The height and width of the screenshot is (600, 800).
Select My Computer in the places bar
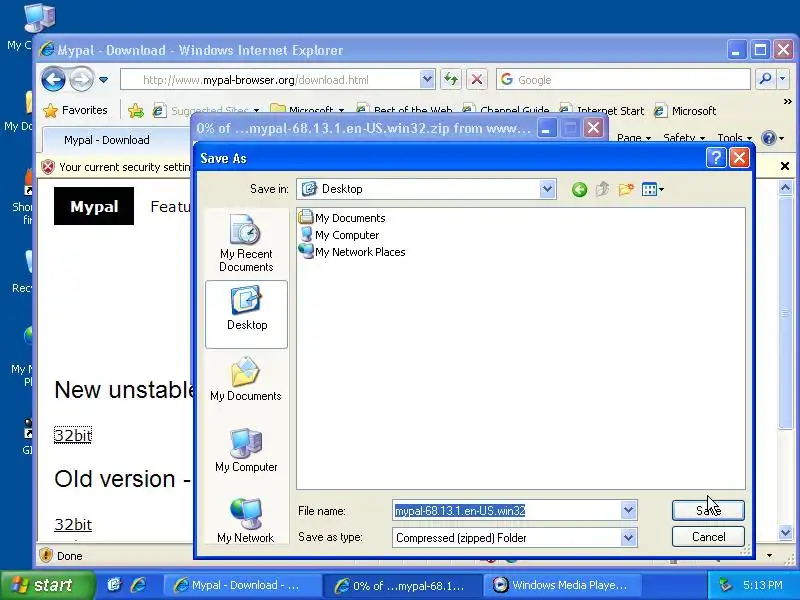(246, 451)
